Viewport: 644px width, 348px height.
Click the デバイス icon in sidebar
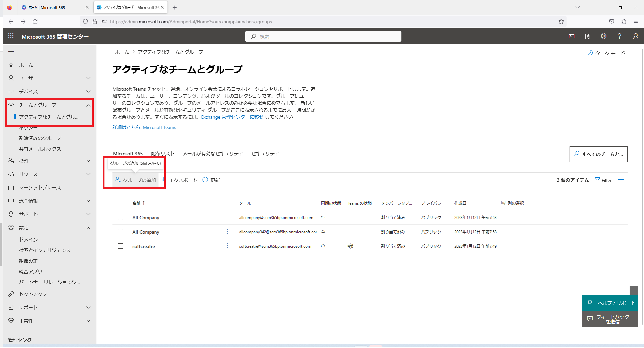tap(11, 91)
